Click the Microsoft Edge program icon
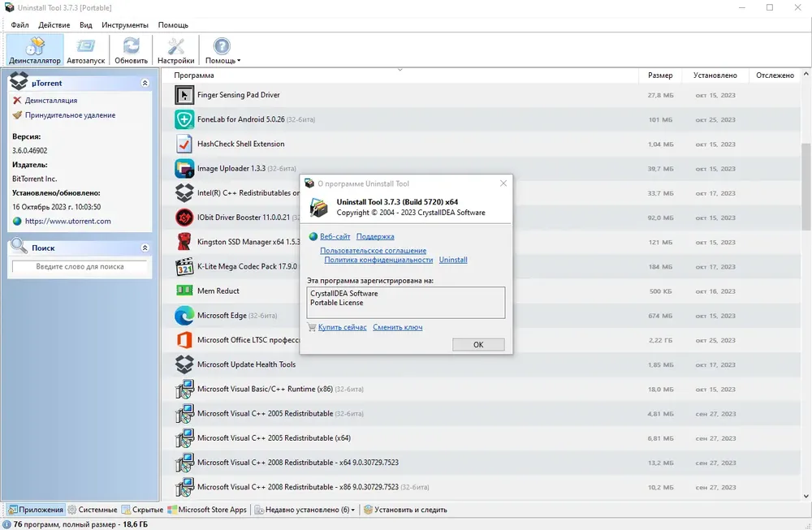This screenshot has width=812, height=530. [184, 316]
